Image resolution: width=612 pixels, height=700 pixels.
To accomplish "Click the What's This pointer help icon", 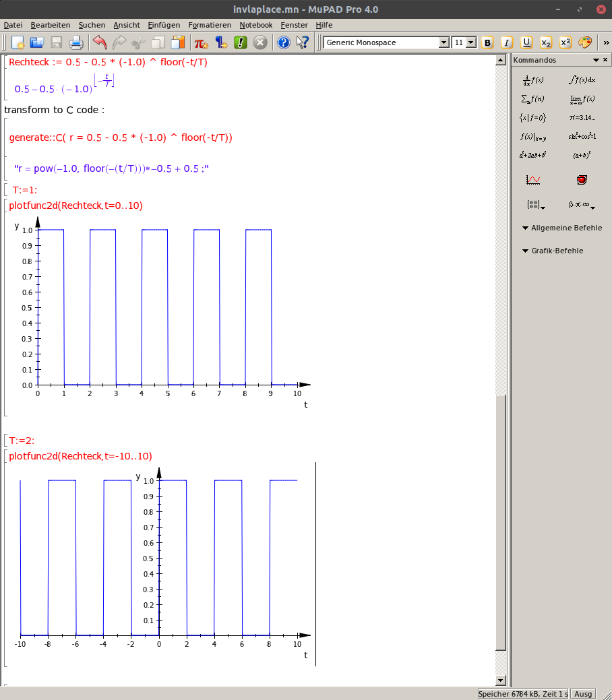I will tap(303, 42).
